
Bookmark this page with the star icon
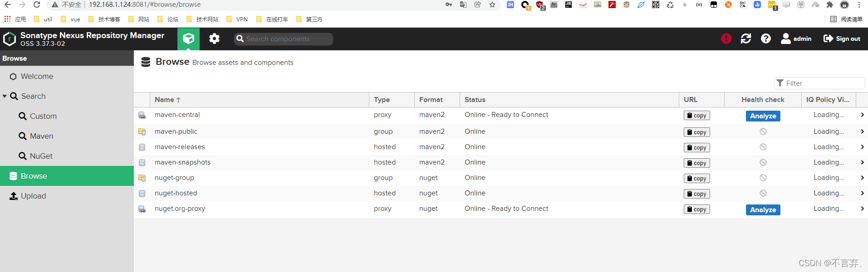[x=492, y=5]
